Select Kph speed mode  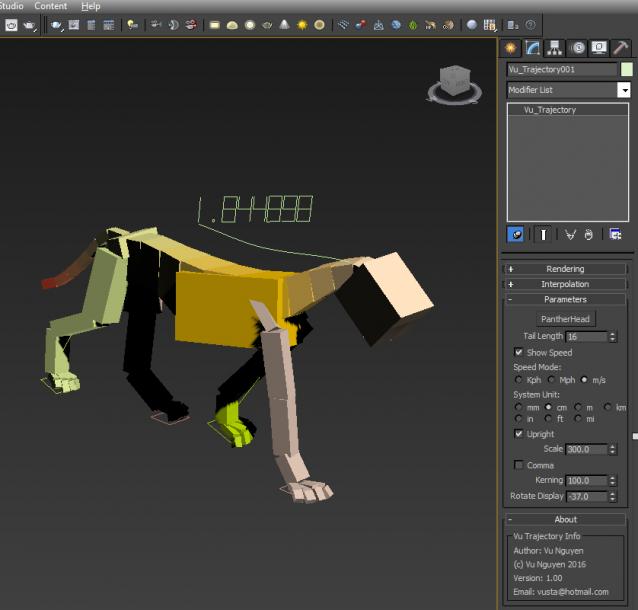tap(517, 380)
